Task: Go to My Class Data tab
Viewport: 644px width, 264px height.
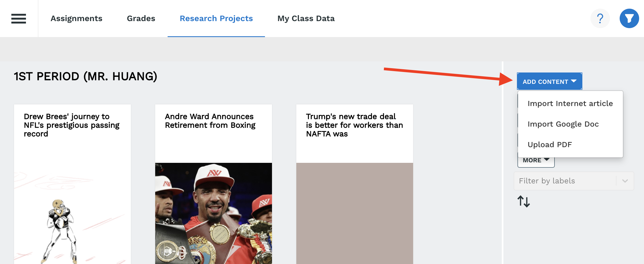Action: [306, 18]
